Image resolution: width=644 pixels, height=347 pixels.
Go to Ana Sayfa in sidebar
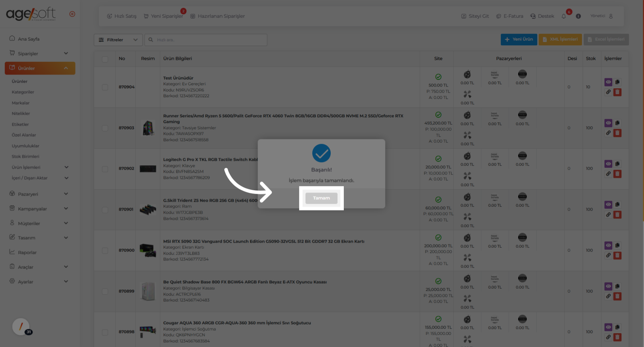[24, 39]
